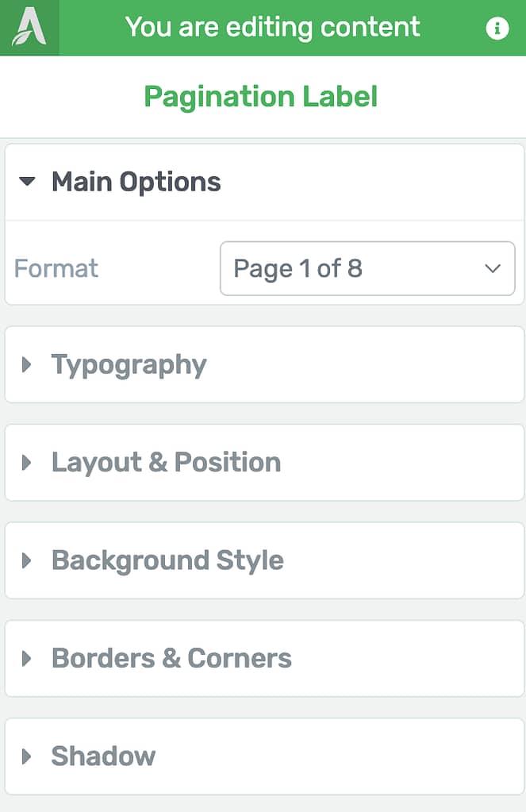This screenshot has height=812, width=526.
Task: Expand the Shadow settings panel
Action: 264,756
